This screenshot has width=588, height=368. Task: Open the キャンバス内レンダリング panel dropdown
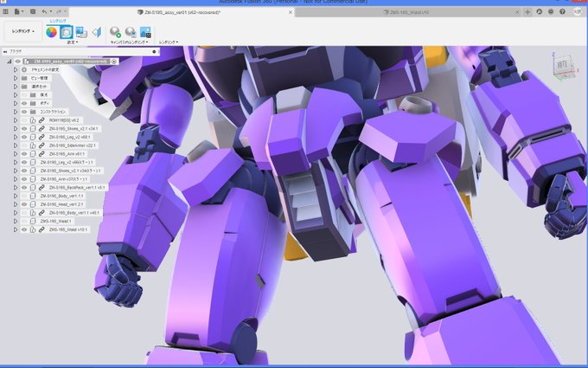(x=129, y=42)
